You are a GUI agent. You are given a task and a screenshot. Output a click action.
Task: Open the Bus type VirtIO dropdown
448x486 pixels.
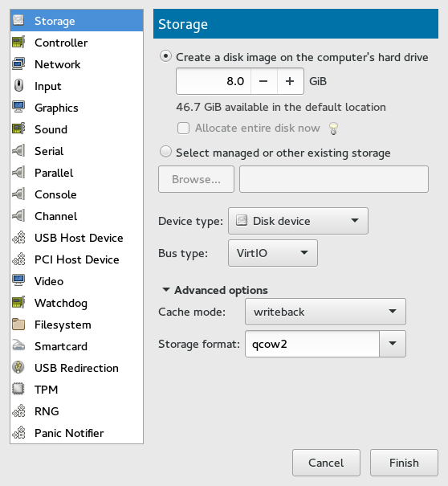273,253
